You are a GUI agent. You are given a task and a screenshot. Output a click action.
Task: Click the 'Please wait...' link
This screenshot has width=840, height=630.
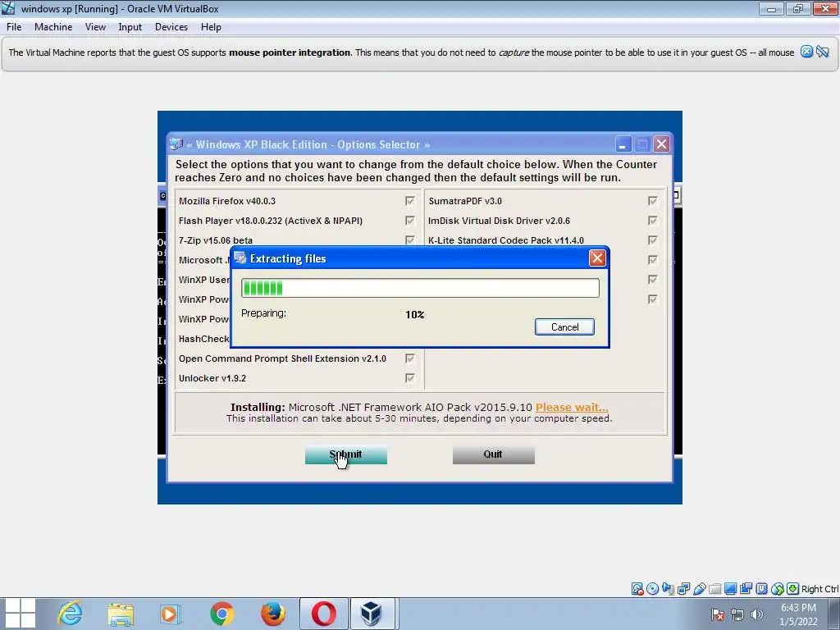572,407
